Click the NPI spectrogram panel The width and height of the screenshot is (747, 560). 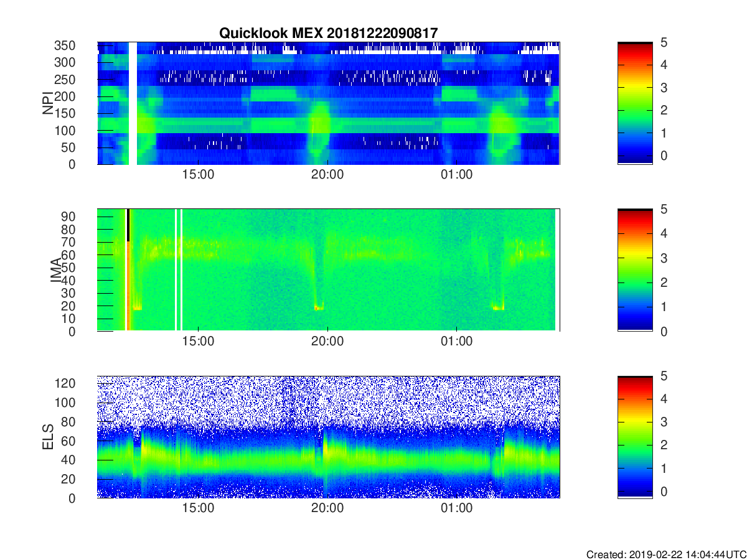click(x=328, y=103)
